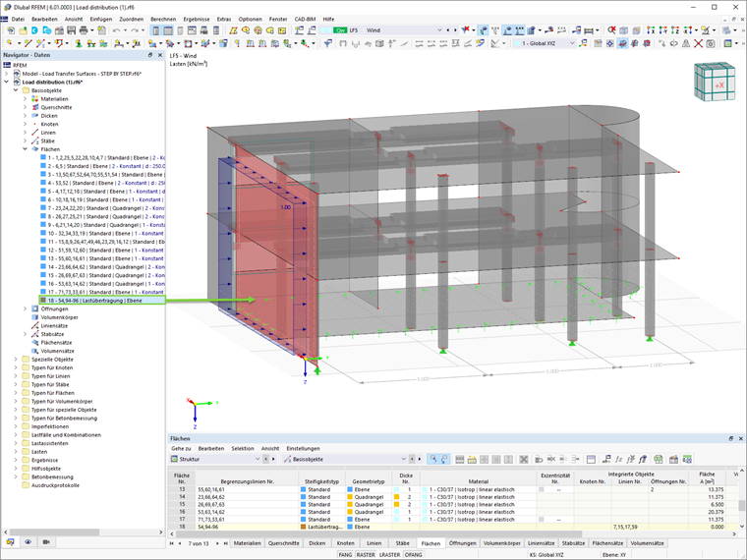747x560 pixels.
Task: Click the Save file icon in toolbar
Action: [x=72, y=30]
